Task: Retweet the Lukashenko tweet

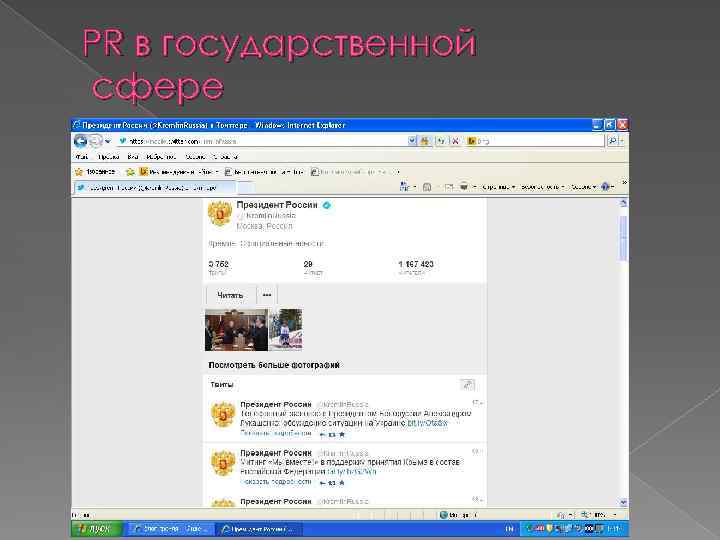Action: coord(332,434)
